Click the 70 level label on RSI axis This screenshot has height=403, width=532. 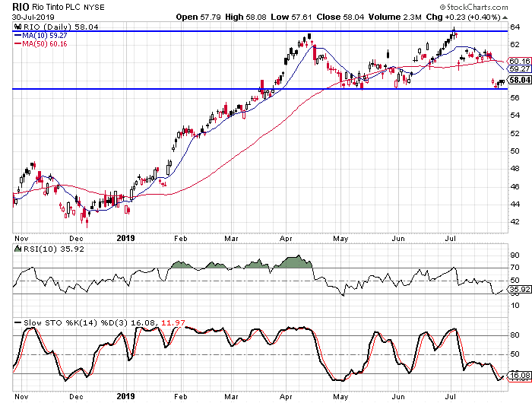click(x=515, y=268)
